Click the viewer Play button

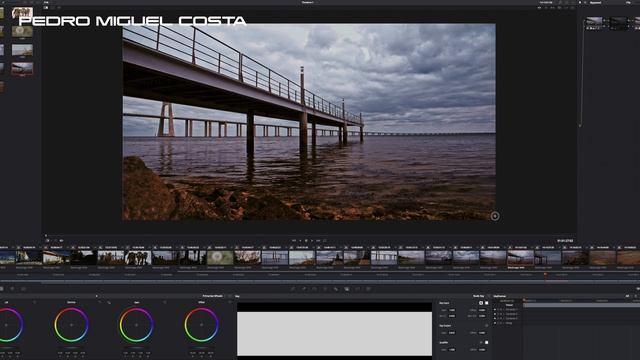[312, 241]
